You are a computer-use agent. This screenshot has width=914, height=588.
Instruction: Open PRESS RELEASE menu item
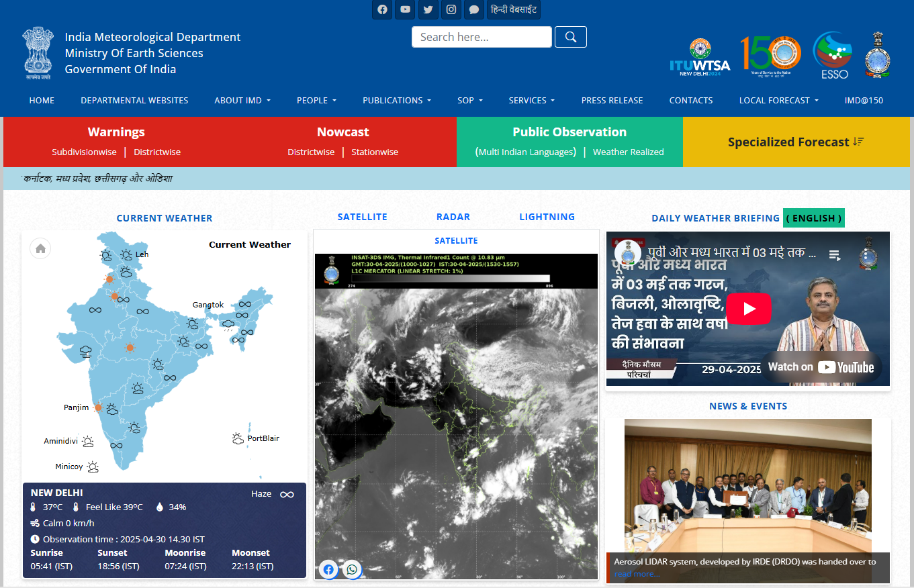tap(612, 100)
